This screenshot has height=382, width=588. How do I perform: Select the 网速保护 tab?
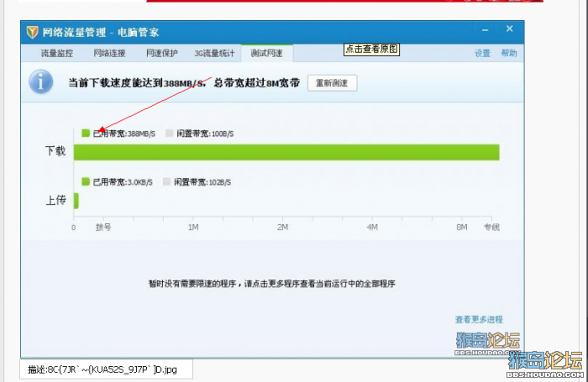(x=162, y=53)
